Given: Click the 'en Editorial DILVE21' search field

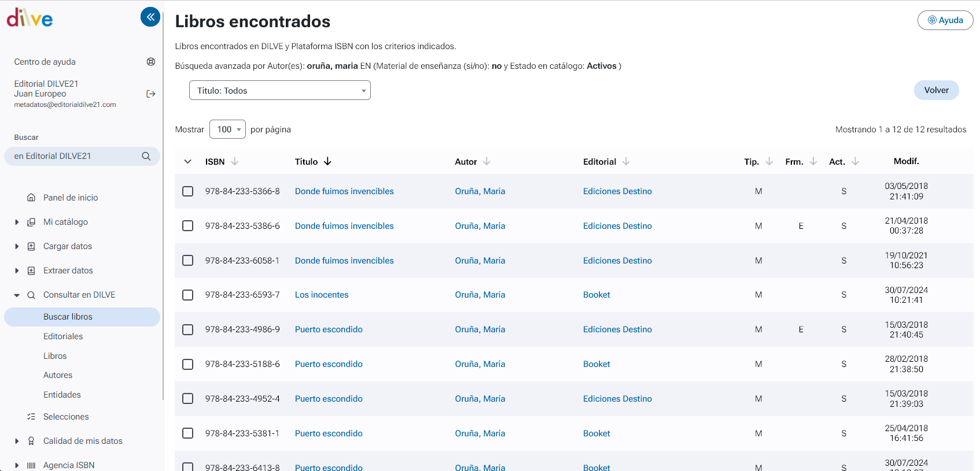Looking at the screenshot, I should [x=72, y=156].
